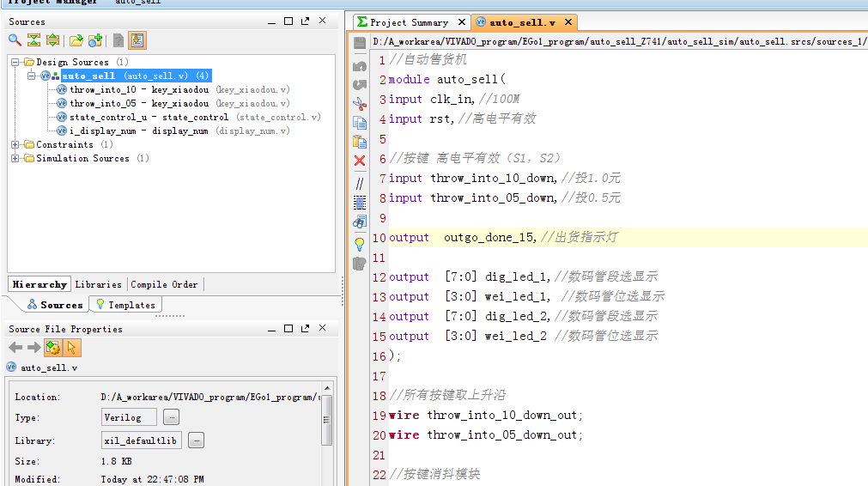This screenshot has width=868, height=486.
Task: Minimize the Sources panel
Action: 271,21
